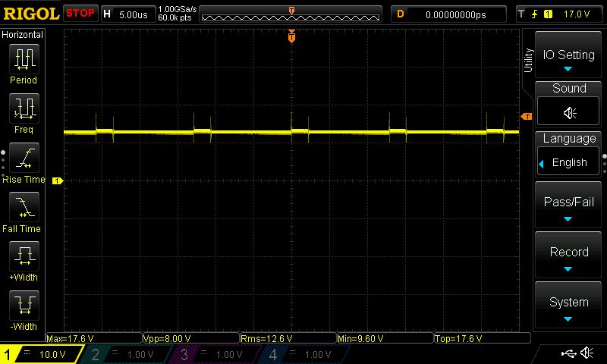
Task: Change the Language English selection
Action: pos(568,162)
